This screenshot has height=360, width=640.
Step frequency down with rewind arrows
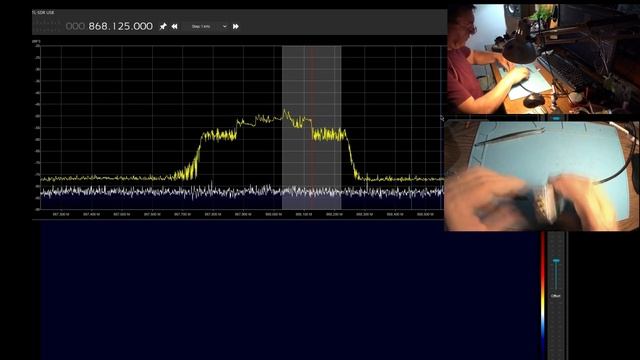click(174, 26)
